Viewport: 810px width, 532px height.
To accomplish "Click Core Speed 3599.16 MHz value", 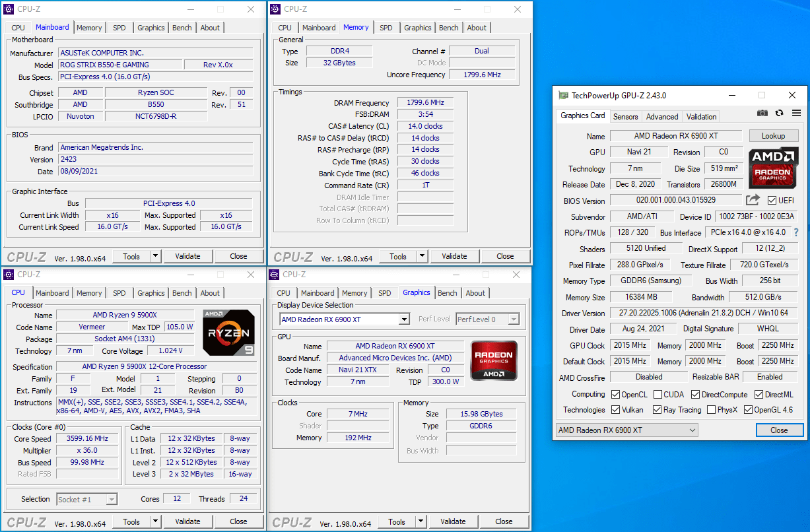I will tap(88, 439).
